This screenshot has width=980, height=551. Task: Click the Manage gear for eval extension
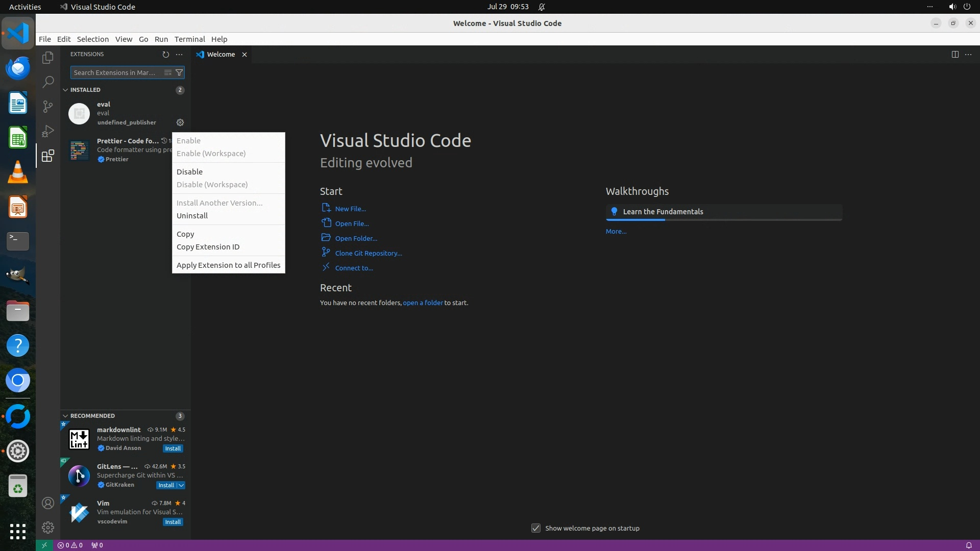point(180,122)
